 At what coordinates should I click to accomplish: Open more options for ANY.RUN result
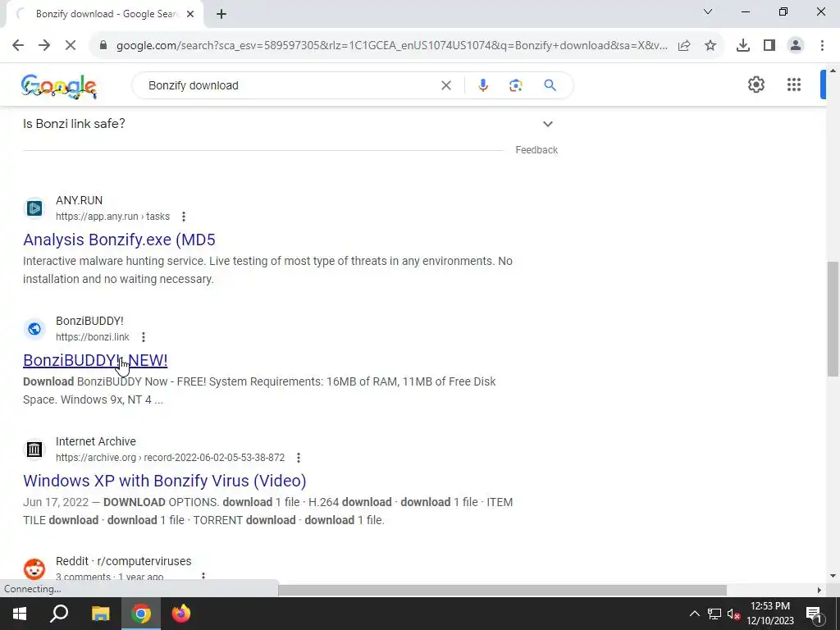pos(184,217)
